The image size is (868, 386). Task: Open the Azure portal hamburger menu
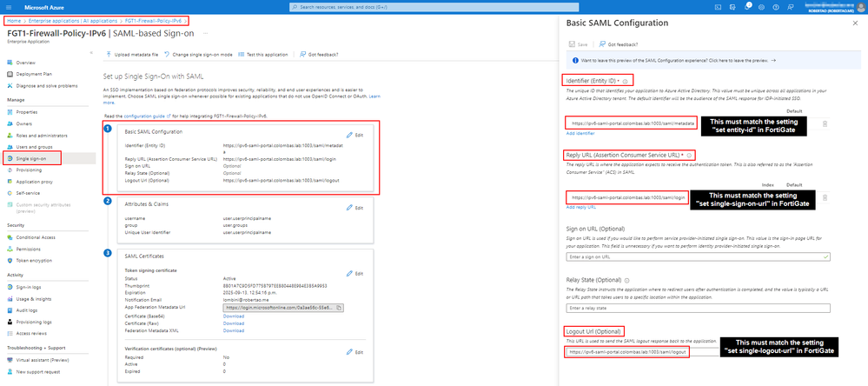pyautogui.click(x=8, y=7)
